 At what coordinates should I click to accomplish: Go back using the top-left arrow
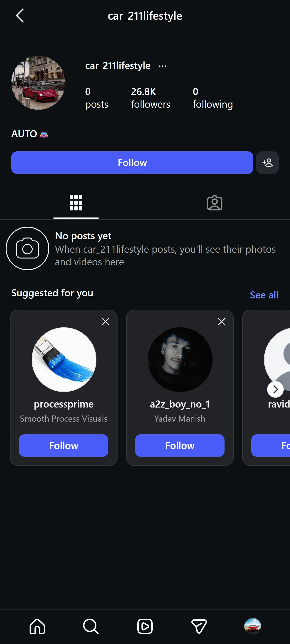(x=20, y=16)
